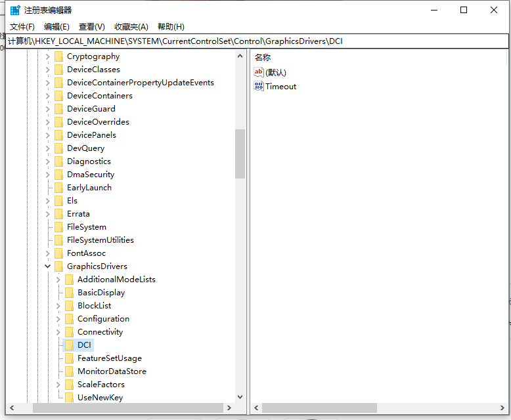
Task: Collapse the GraphicsDrivers tree node
Action: (x=47, y=266)
